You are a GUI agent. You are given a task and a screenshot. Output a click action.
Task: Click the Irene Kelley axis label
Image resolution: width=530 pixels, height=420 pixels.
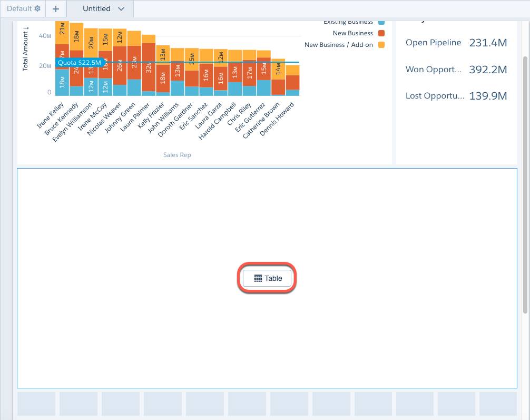(51, 115)
